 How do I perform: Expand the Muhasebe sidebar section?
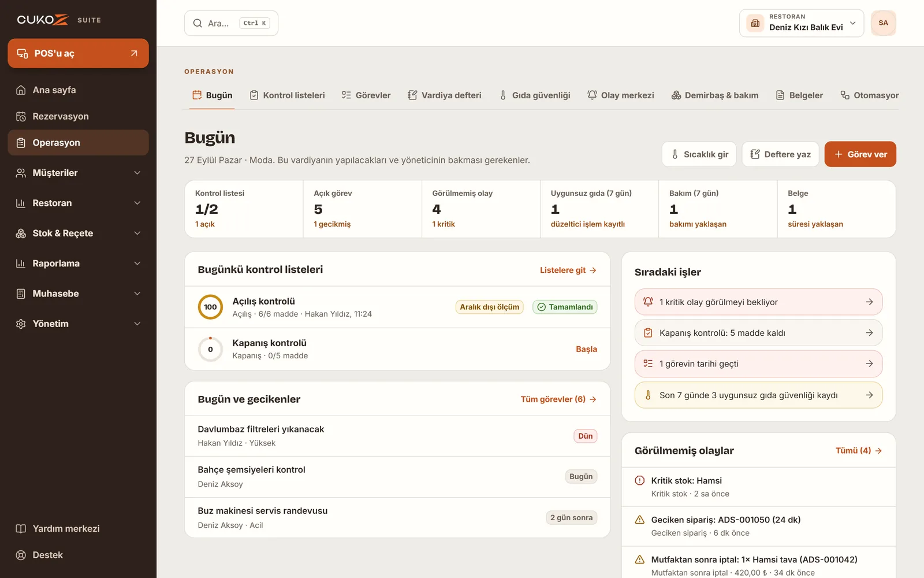pyautogui.click(x=78, y=294)
